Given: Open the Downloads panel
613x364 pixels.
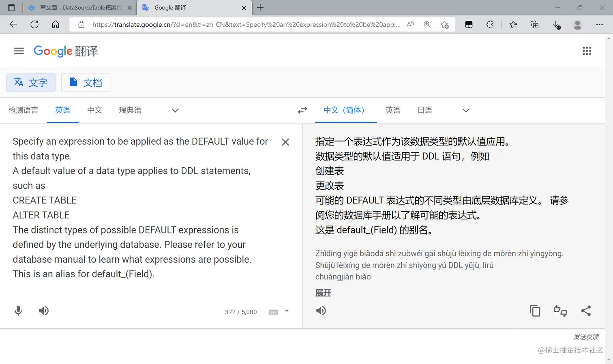Looking at the screenshot, I should 556,25.
